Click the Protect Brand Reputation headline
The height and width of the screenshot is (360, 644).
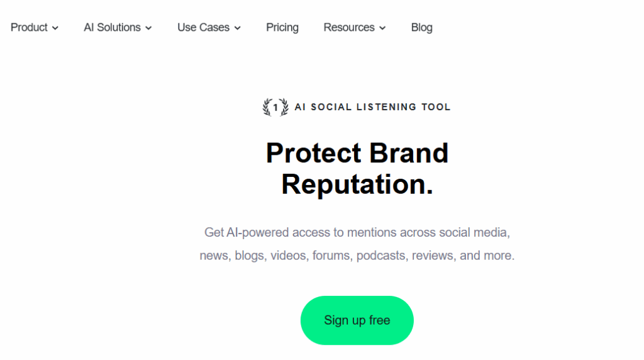click(x=357, y=169)
